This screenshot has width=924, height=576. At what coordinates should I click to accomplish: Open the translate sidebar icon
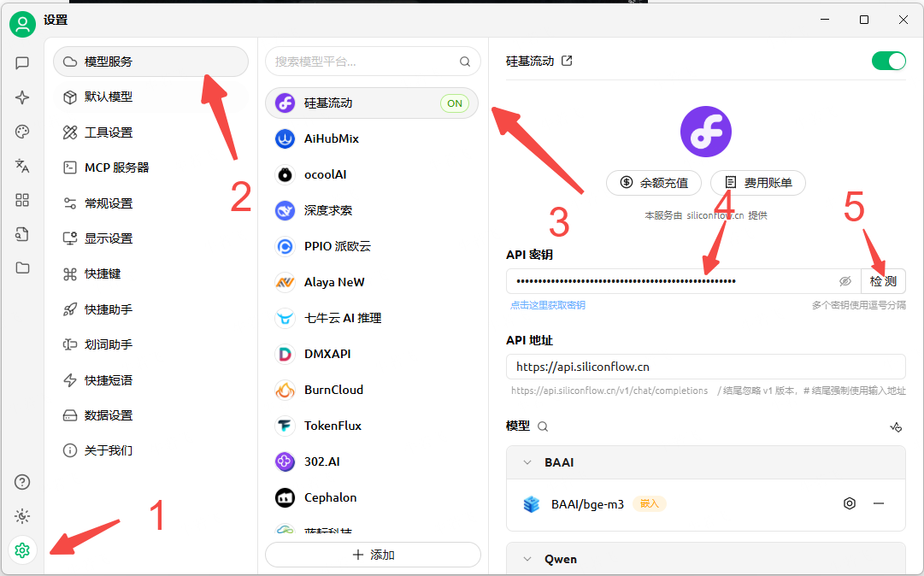click(x=22, y=166)
